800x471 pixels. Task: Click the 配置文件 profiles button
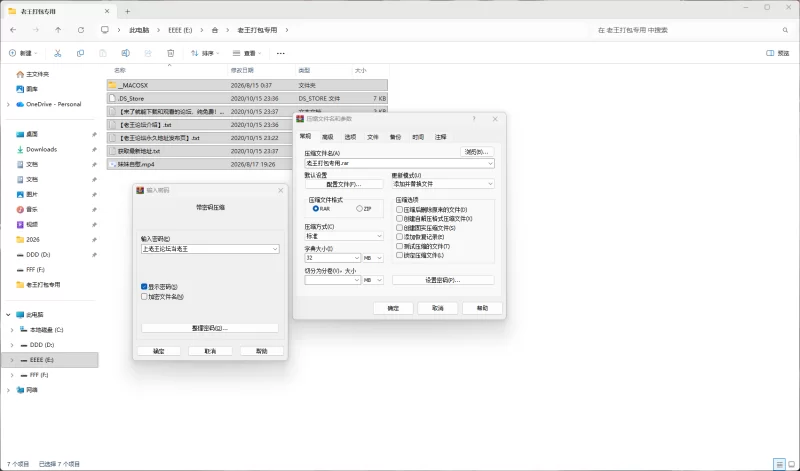(344, 184)
